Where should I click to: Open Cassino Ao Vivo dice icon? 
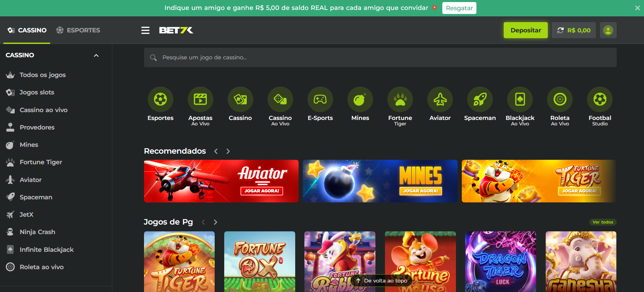tap(280, 99)
